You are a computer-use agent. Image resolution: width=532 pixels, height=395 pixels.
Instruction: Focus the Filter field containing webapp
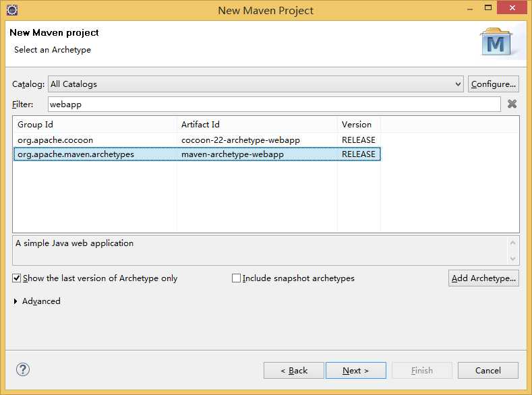[x=274, y=104]
